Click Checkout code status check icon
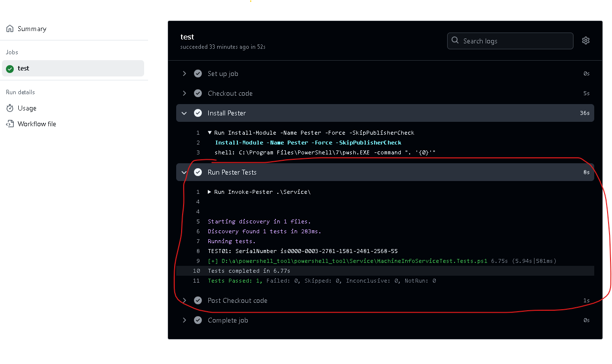 [x=198, y=93]
